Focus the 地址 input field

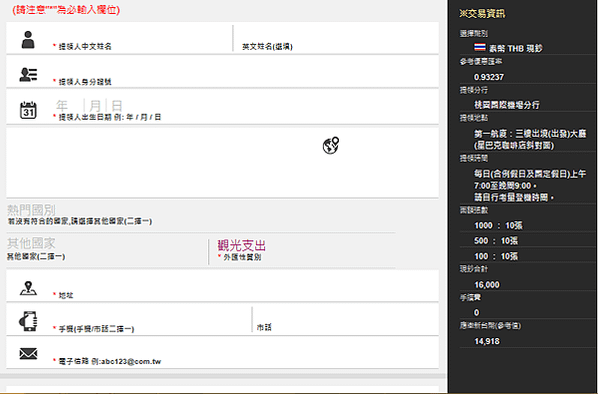[244, 286]
